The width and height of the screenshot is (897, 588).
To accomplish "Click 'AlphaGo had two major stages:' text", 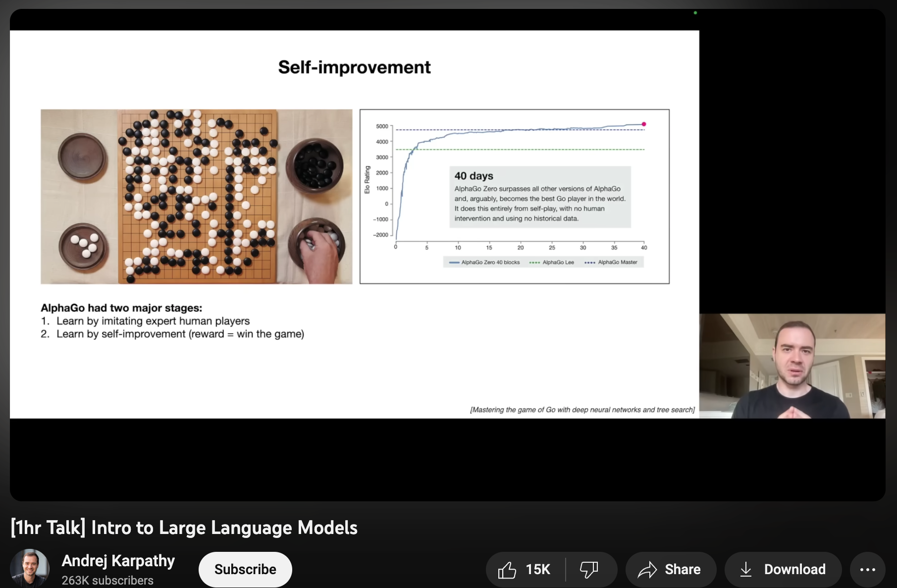I will click(121, 308).
